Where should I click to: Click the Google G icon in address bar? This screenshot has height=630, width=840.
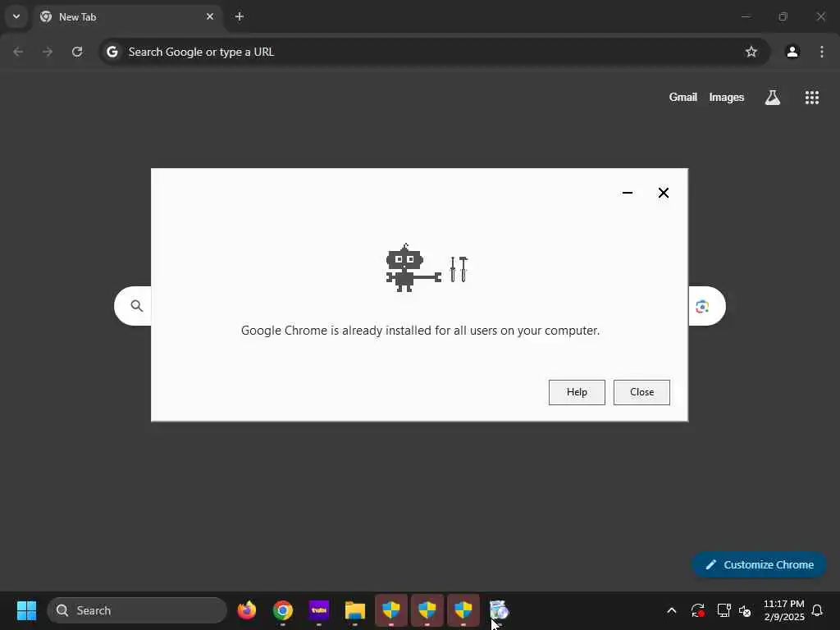click(x=112, y=52)
